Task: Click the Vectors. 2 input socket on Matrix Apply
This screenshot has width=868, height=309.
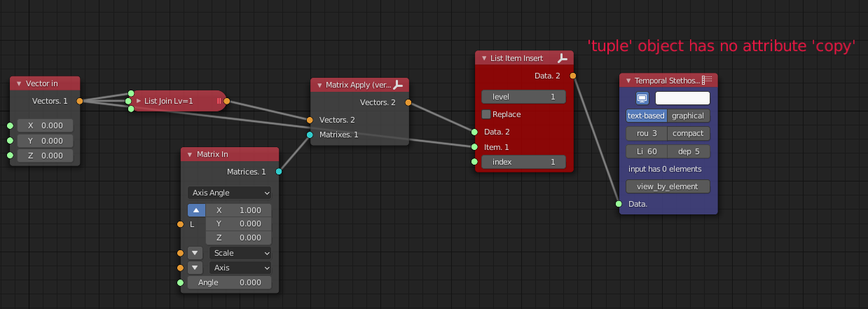Action: pyautogui.click(x=310, y=120)
